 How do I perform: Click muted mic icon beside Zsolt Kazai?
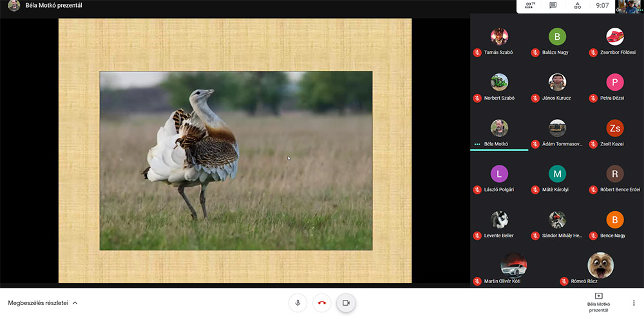click(x=593, y=144)
